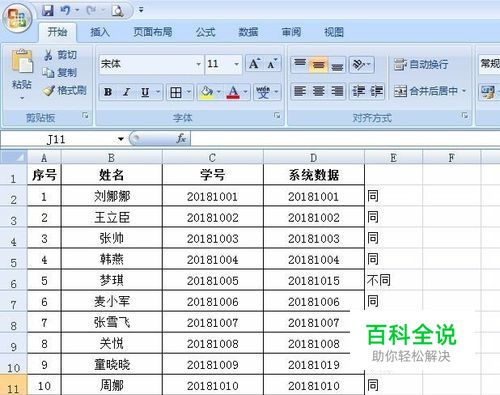Center text horizontally

318,91
